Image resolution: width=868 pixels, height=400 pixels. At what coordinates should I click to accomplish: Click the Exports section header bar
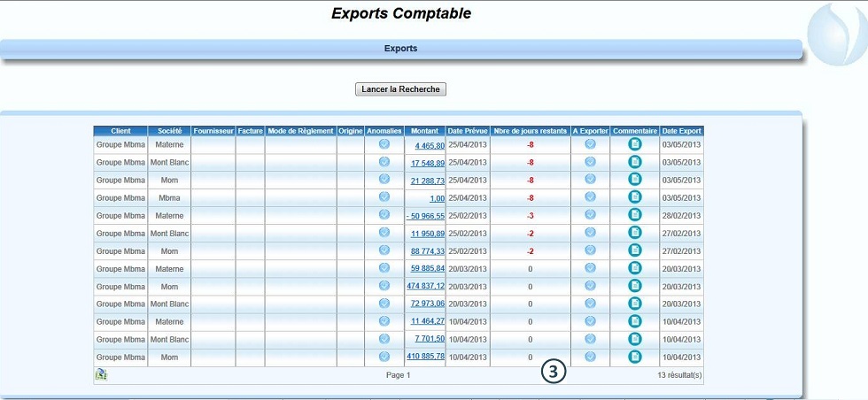pos(400,49)
